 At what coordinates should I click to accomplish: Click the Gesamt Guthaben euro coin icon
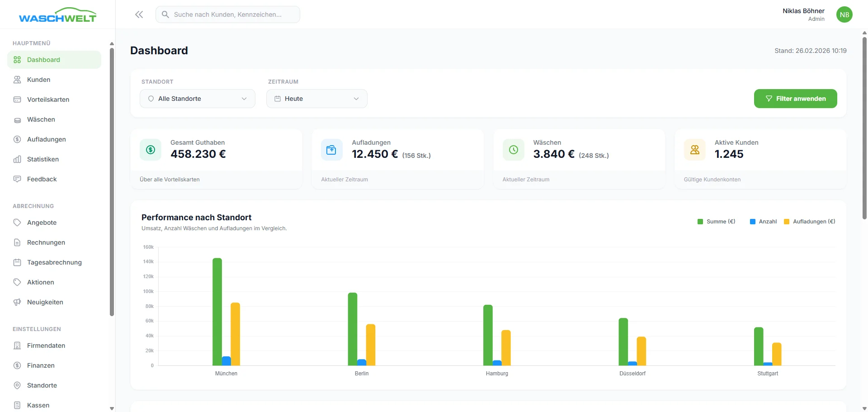[x=151, y=150]
